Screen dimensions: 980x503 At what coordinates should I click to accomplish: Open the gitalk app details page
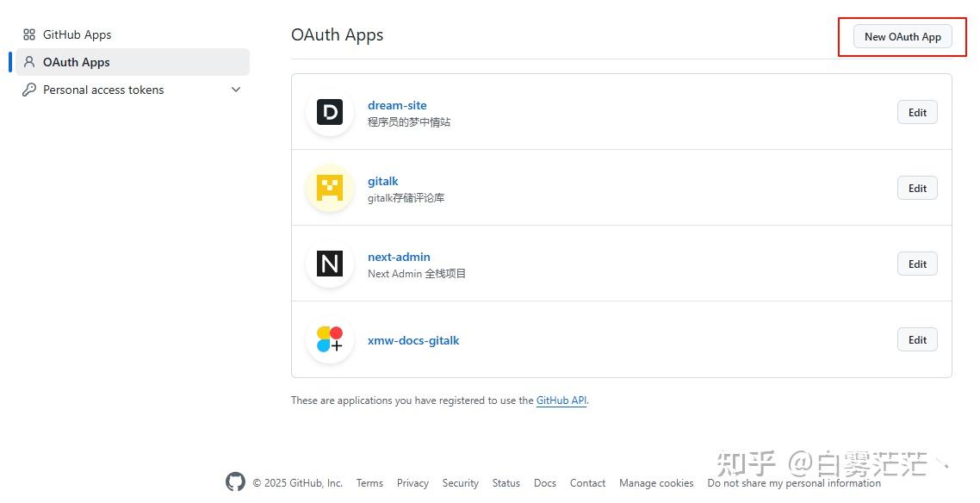(x=382, y=181)
